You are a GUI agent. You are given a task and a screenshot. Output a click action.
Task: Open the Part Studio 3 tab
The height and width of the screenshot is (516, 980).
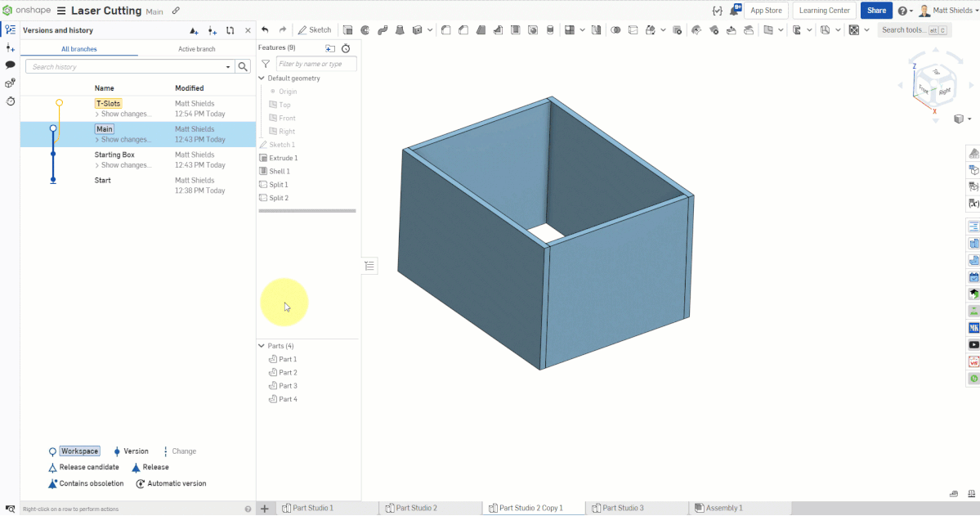(623, 508)
